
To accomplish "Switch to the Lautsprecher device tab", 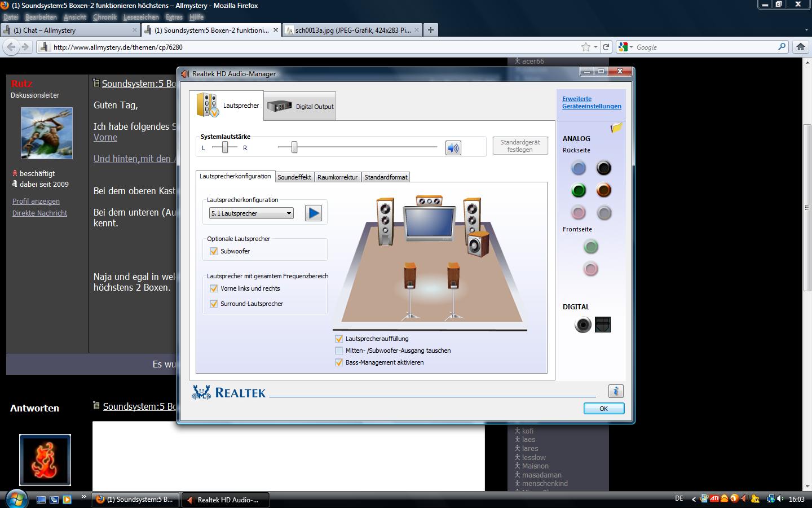I will (227, 106).
